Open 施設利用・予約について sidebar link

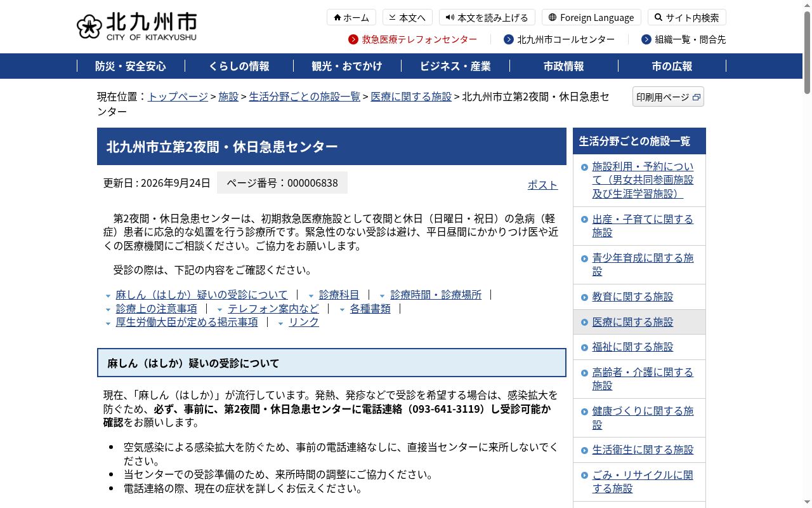(x=643, y=180)
